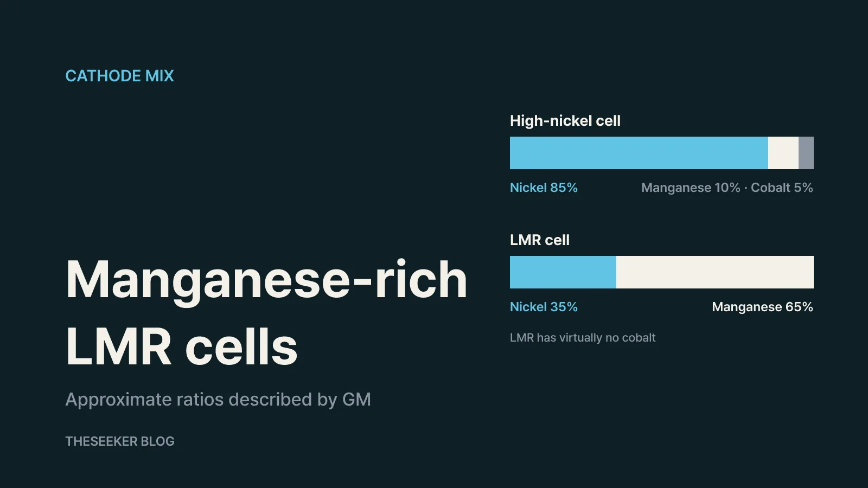Image resolution: width=868 pixels, height=488 pixels.
Task: Click the Cobalt 5% label text
Action: (782, 188)
